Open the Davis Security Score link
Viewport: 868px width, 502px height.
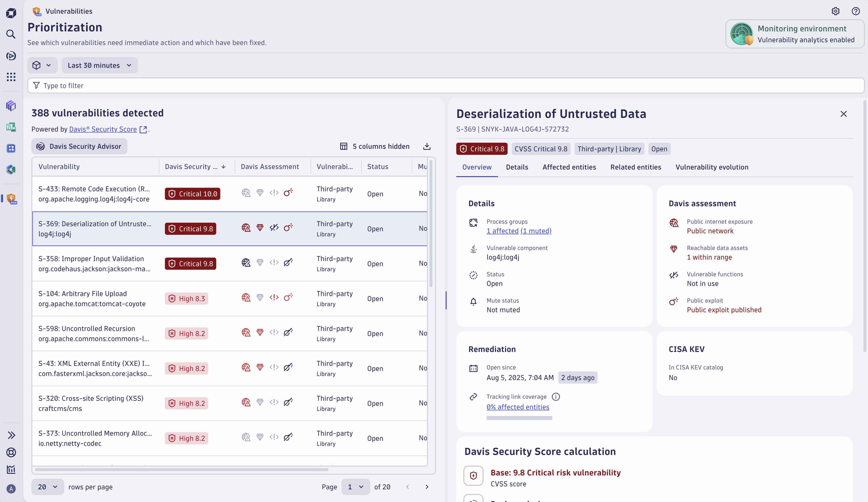103,129
